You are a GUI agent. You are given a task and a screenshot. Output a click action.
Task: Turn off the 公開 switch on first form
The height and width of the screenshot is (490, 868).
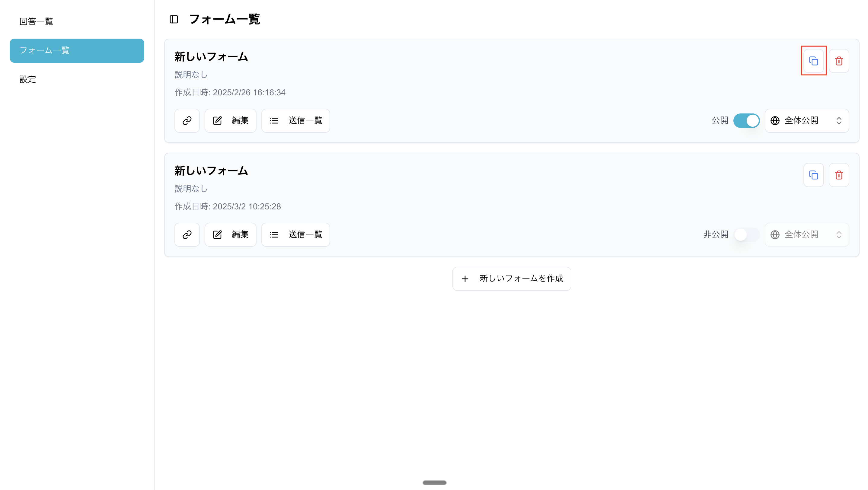746,121
